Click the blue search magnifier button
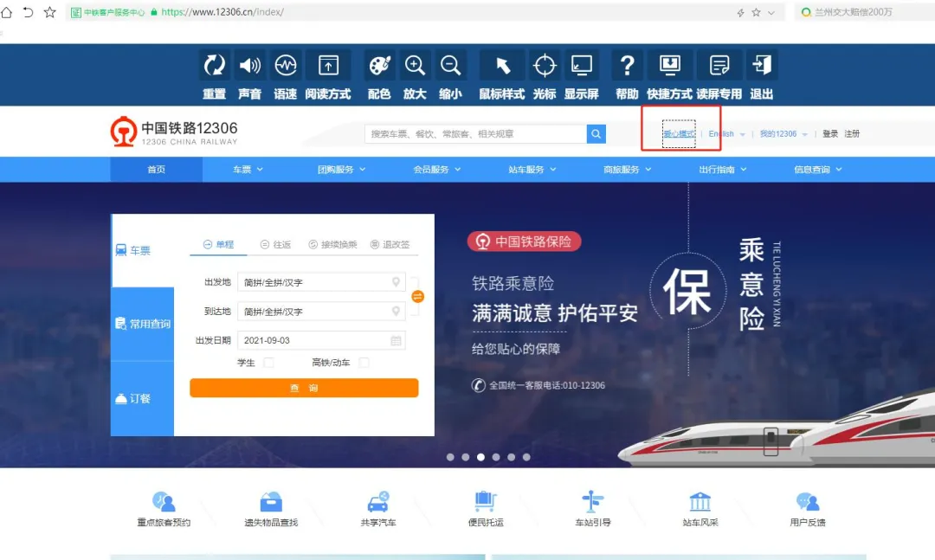 596,133
